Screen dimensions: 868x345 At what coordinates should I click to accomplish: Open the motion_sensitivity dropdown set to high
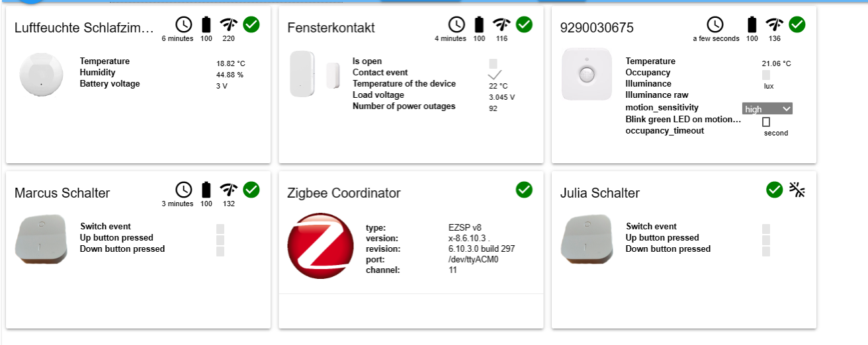[x=767, y=109]
